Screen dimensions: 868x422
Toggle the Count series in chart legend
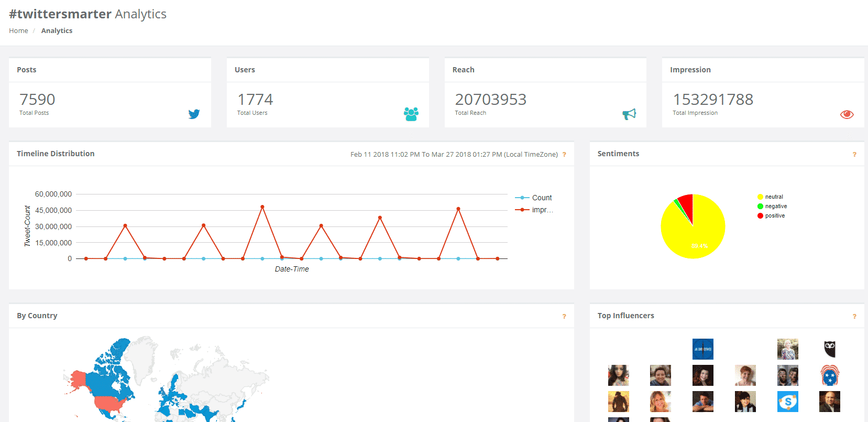pyautogui.click(x=534, y=198)
